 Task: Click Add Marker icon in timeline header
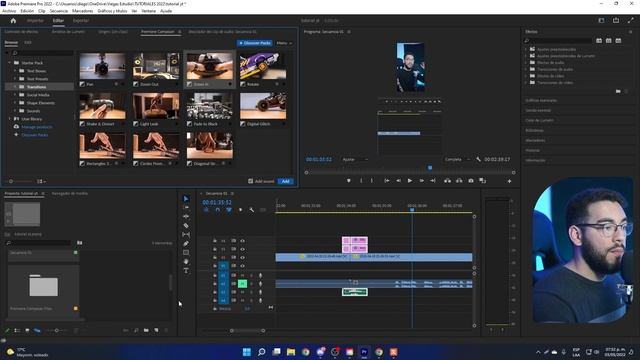tap(240, 210)
